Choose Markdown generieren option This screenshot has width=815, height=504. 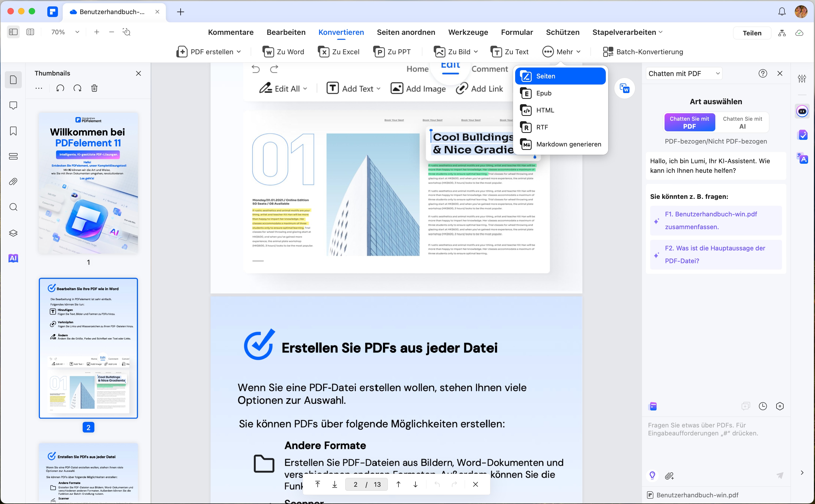[x=560, y=144]
